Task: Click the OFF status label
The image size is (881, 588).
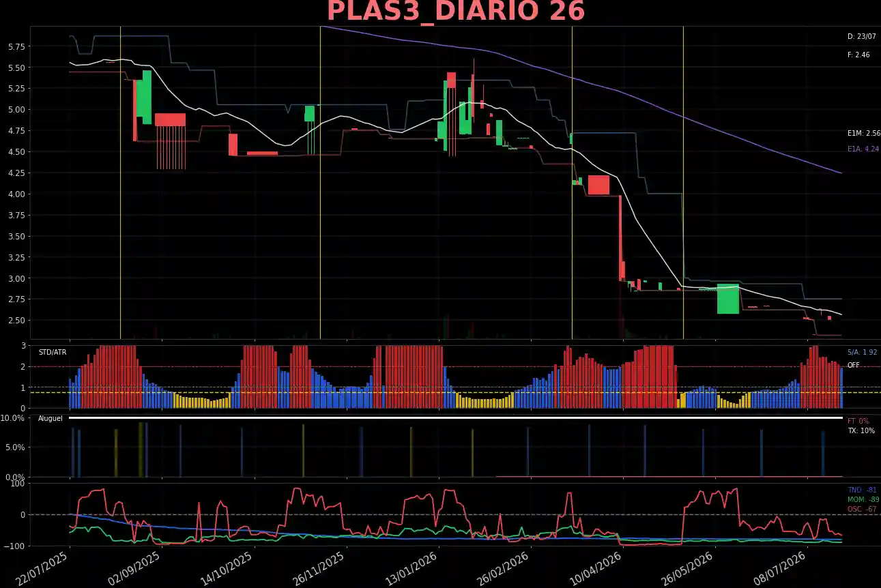Action: click(x=853, y=366)
